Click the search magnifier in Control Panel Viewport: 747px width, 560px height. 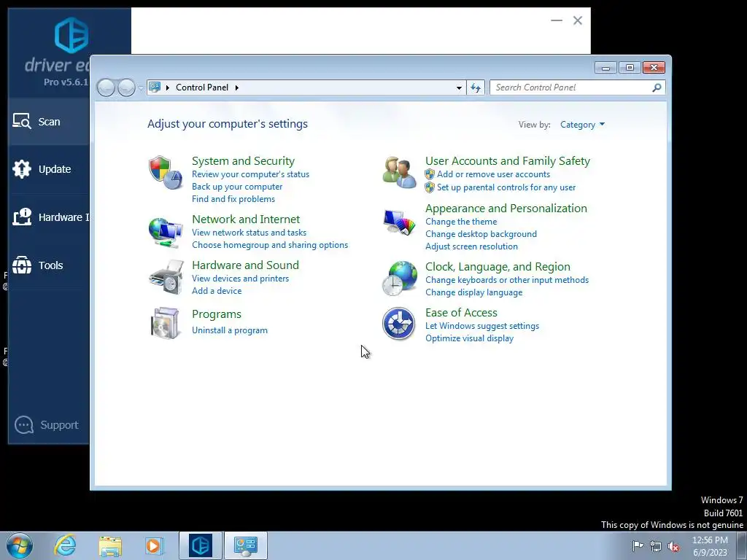[x=657, y=87]
